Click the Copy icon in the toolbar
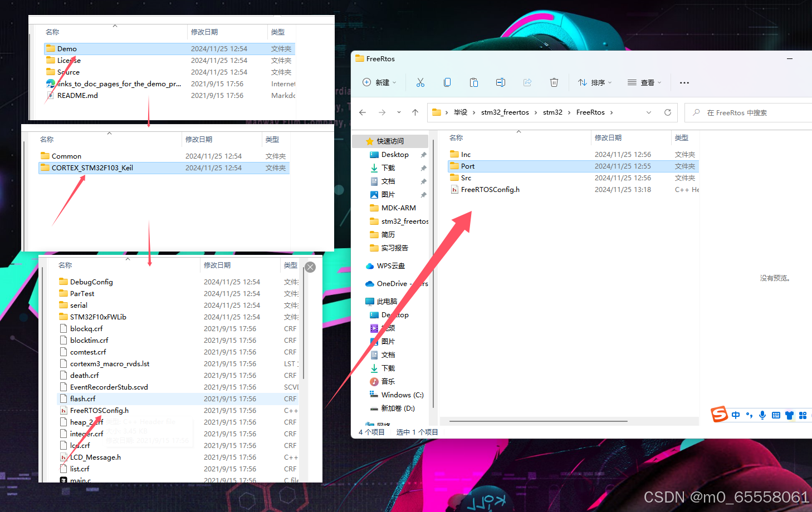 (x=447, y=82)
